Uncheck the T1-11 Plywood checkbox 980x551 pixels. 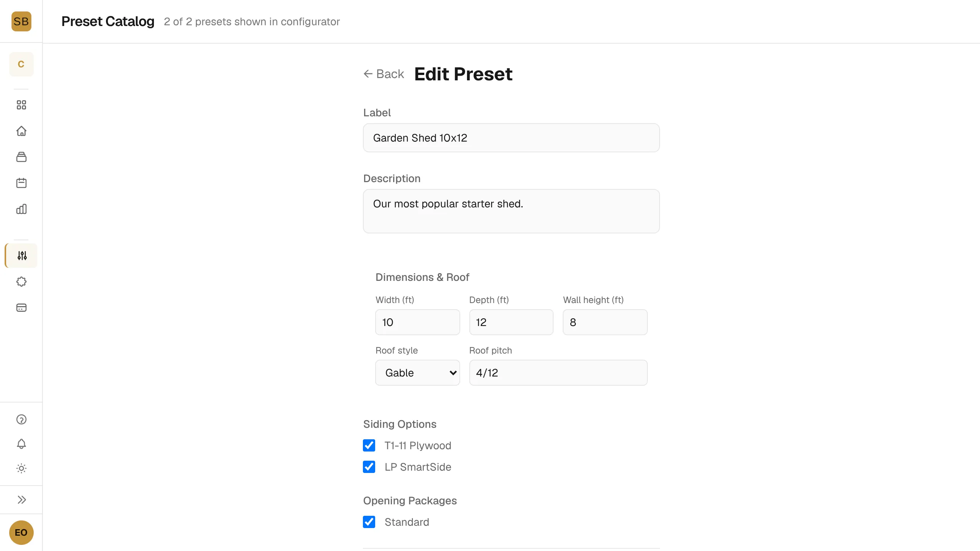click(369, 445)
